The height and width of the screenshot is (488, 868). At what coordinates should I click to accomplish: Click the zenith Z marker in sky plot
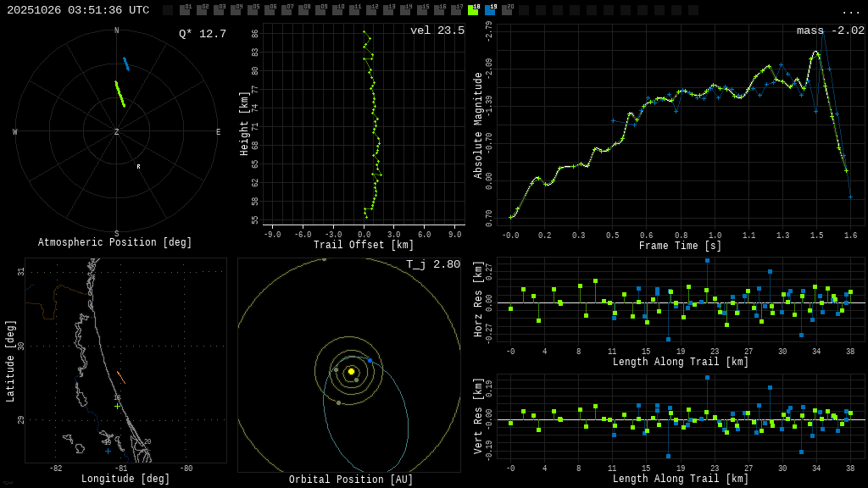pos(117,132)
